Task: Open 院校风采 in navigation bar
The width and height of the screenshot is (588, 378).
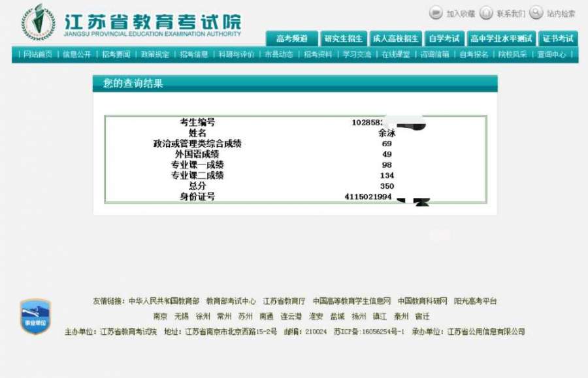Action: 513,54
